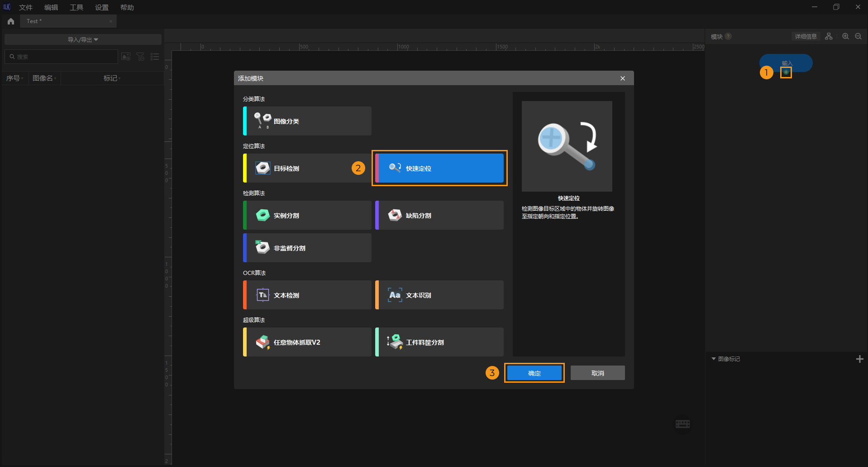Click the module cascade structure icon
Image resolution: width=868 pixels, height=467 pixels.
(x=829, y=36)
